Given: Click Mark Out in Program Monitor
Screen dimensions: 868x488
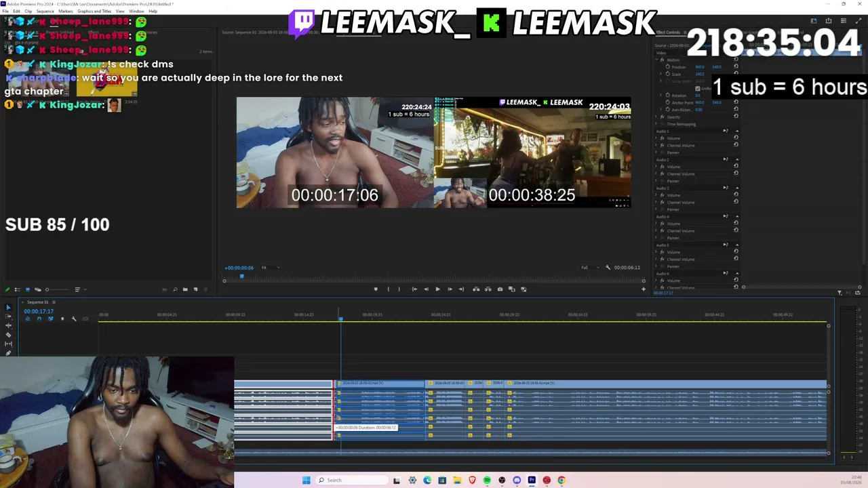Looking at the screenshot, I should click(399, 289).
